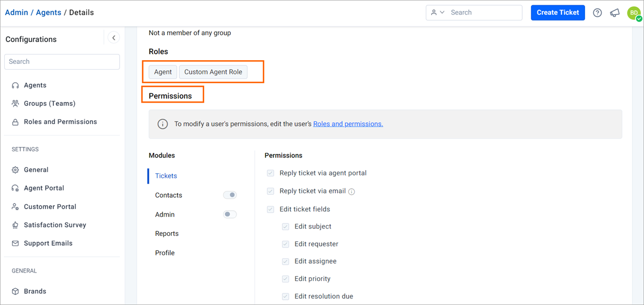
Task: Click the Agents headset icon in sidebar
Action: point(15,85)
